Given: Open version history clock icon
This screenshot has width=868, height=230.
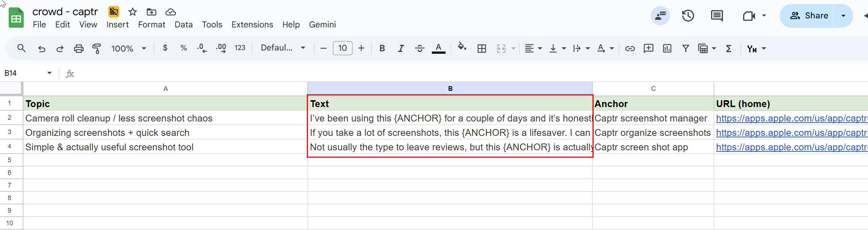Looking at the screenshot, I should [x=688, y=16].
